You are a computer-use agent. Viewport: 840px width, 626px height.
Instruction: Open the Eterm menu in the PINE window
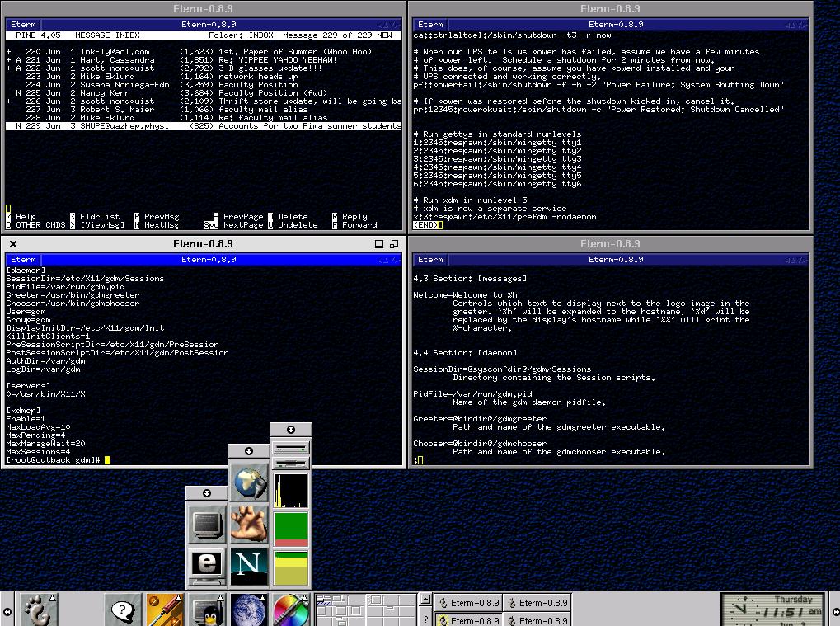tap(24, 25)
